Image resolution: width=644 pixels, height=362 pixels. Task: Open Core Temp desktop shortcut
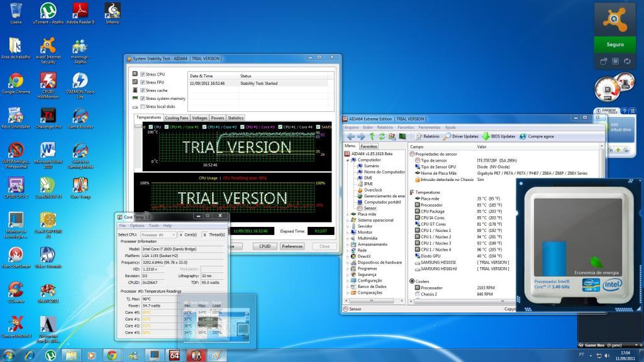pyautogui.click(x=80, y=189)
